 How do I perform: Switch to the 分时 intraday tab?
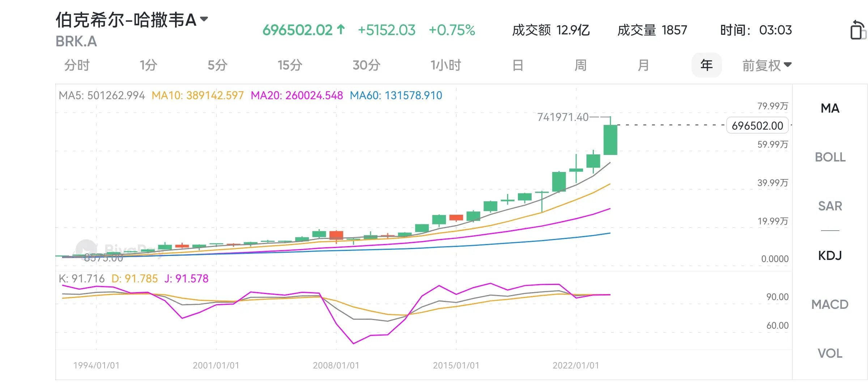point(77,66)
